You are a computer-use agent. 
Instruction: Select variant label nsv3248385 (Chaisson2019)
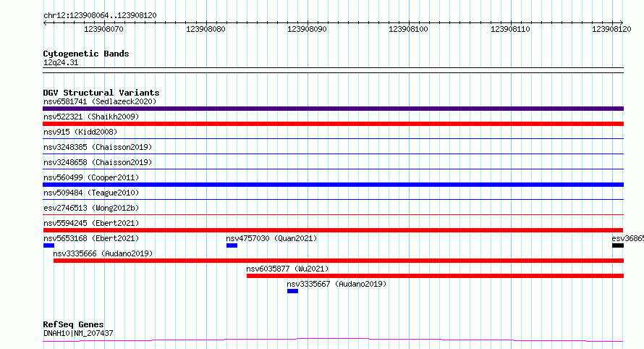point(98,147)
